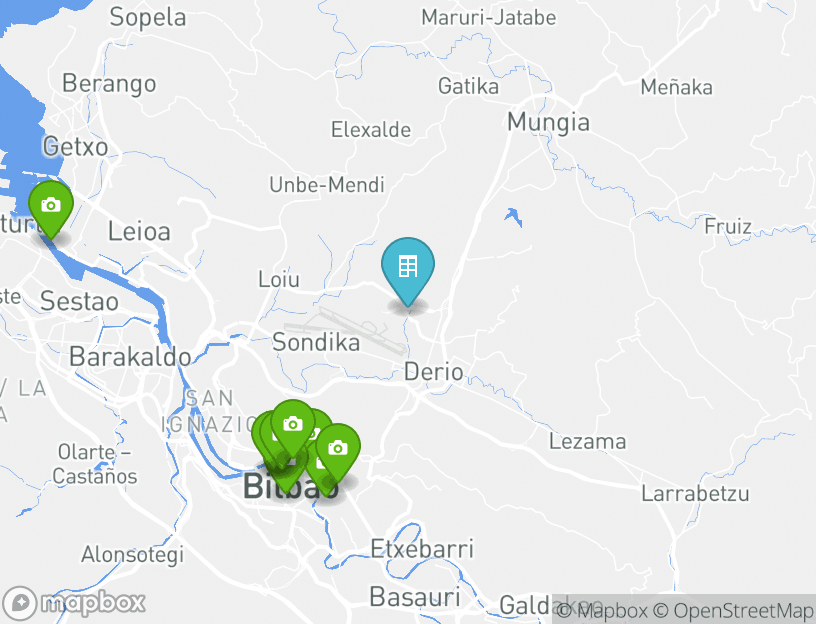This screenshot has width=816, height=624.
Task: Click the topmost camera marker above Bilbao
Action: pos(292,428)
